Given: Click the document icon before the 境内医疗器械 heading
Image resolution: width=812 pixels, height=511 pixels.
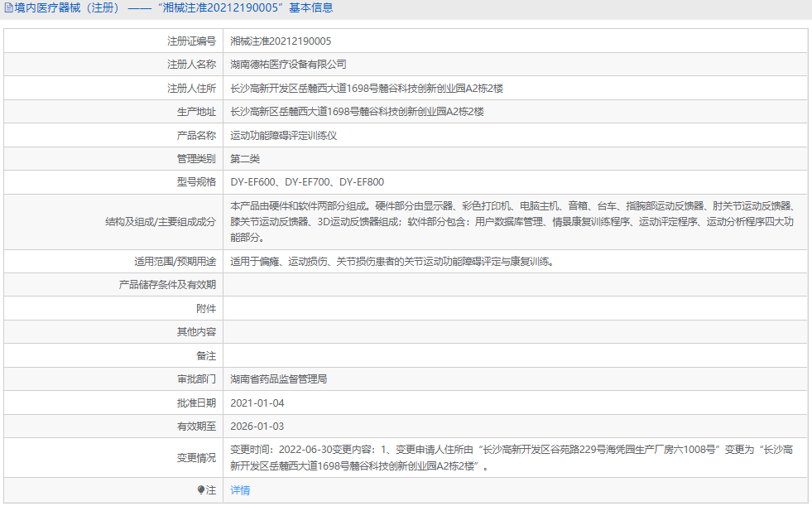Looking at the screenshot, I should click(x=8, y=7).
